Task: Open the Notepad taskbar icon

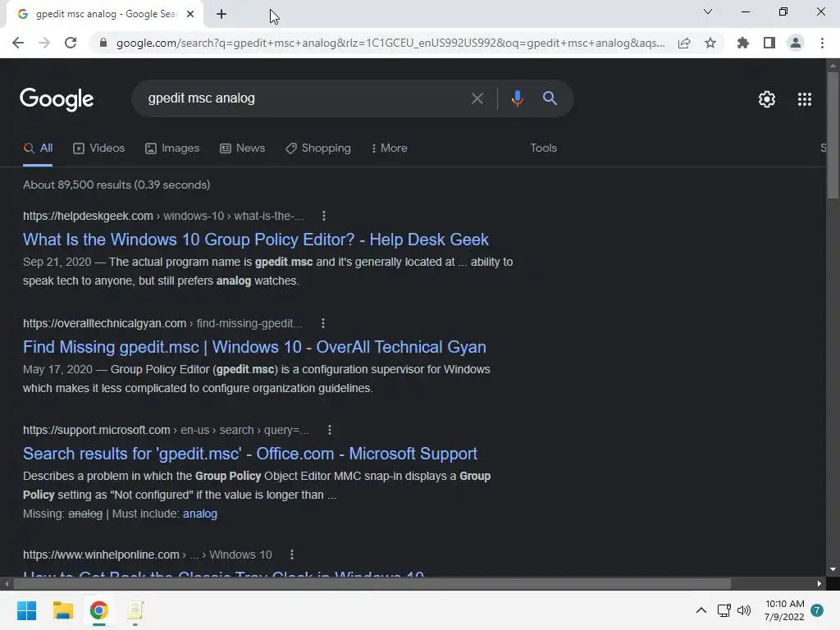Action: point(135,610)
